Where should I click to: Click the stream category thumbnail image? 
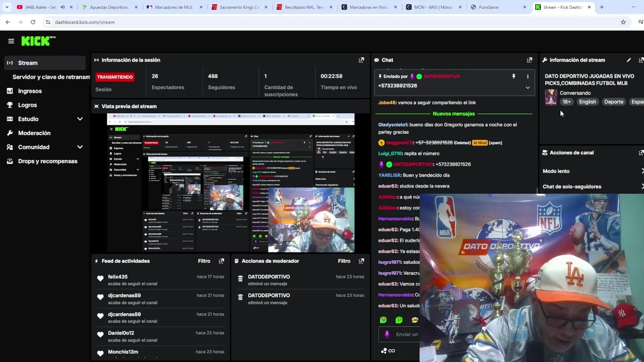pyautogui.click(x=551, y=97)
